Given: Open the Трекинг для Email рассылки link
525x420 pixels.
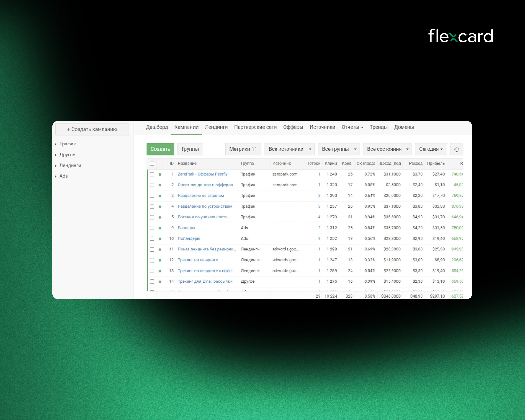Looking at the screenshot, I should [x=205, y=281].
